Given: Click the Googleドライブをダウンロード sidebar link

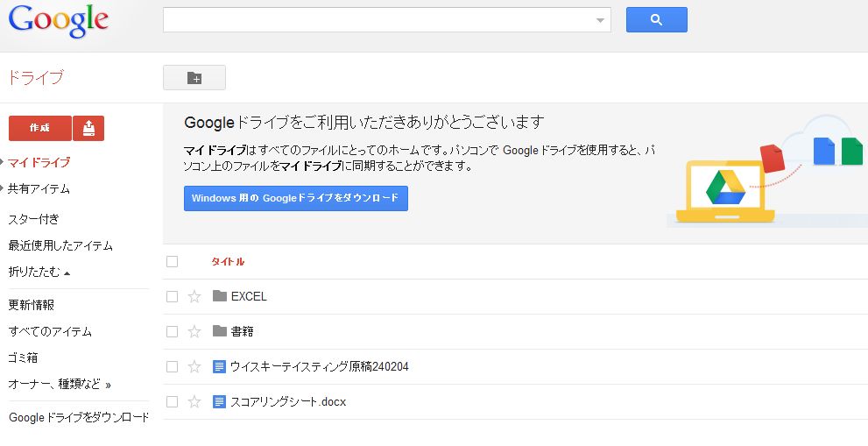Looking at the screenshot, I should [x=79, y=417].
